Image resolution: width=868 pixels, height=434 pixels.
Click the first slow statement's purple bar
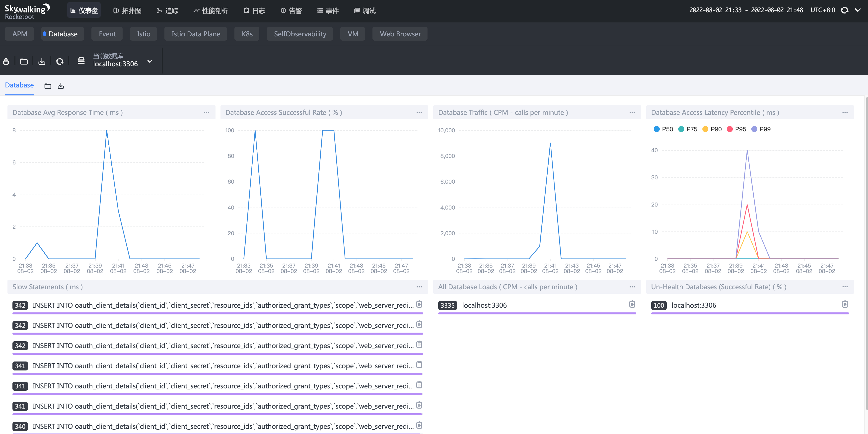click(218, 313)
